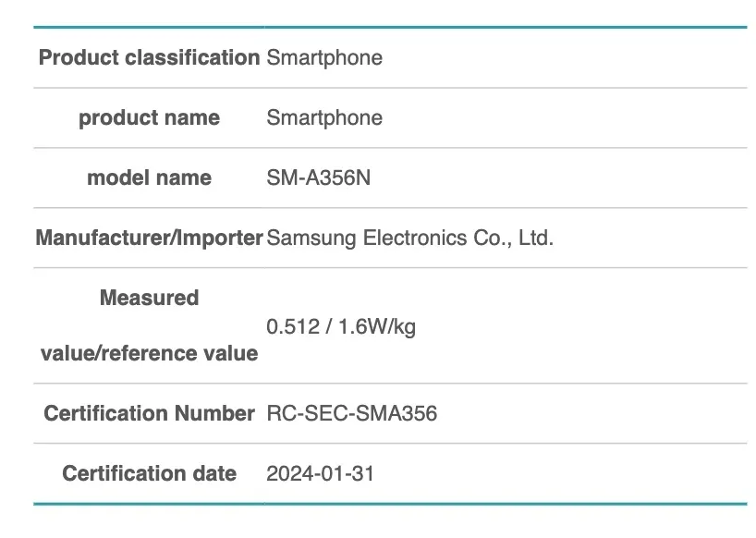
Task: Select the RC-SEC-SMA356 certification code
Action: (x=351, y=414)
